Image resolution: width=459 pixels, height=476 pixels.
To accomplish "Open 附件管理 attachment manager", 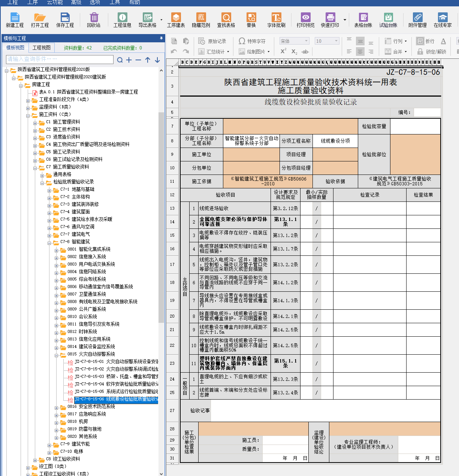I will [x=417, y=20].
